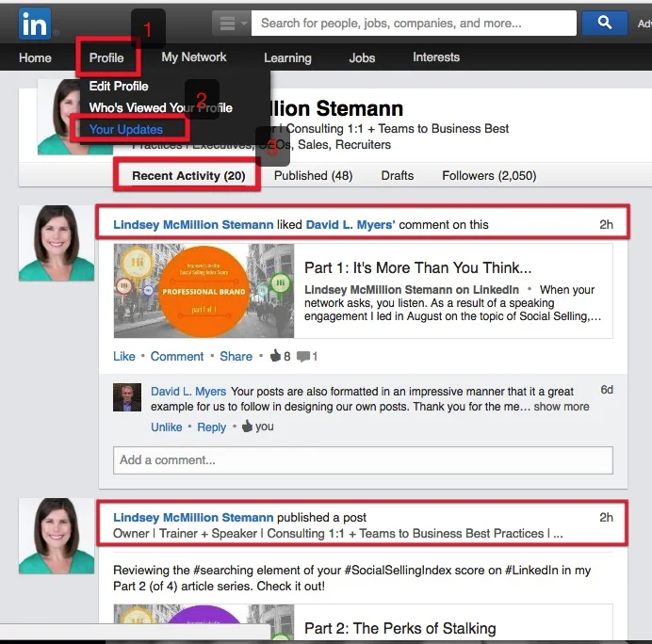Open the My Network menu
Viewport: 652px width, 644px height.
click(194, 56)
